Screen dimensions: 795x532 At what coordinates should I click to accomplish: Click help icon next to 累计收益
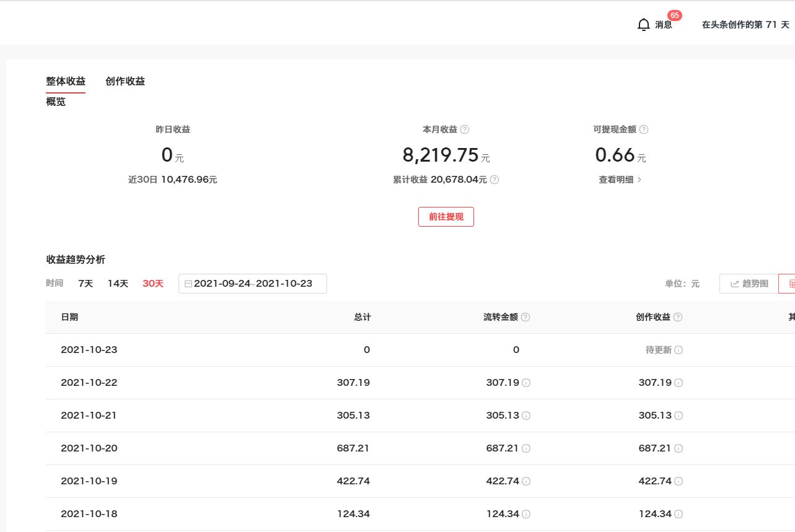click(x=494, y=180)
